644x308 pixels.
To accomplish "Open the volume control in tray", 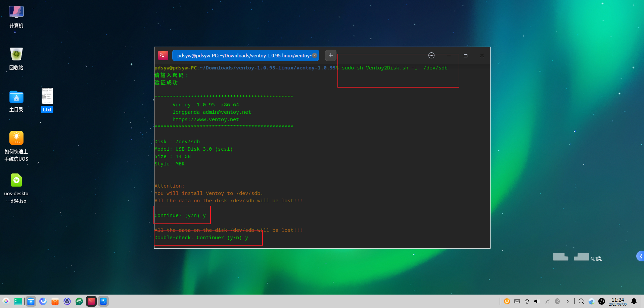I will [x=537, y=301].
